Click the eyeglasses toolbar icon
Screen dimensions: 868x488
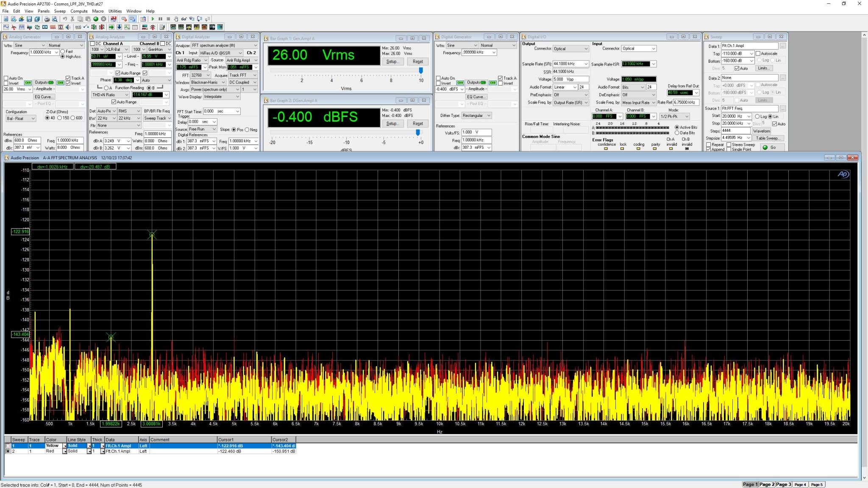[x=184, y=19]
